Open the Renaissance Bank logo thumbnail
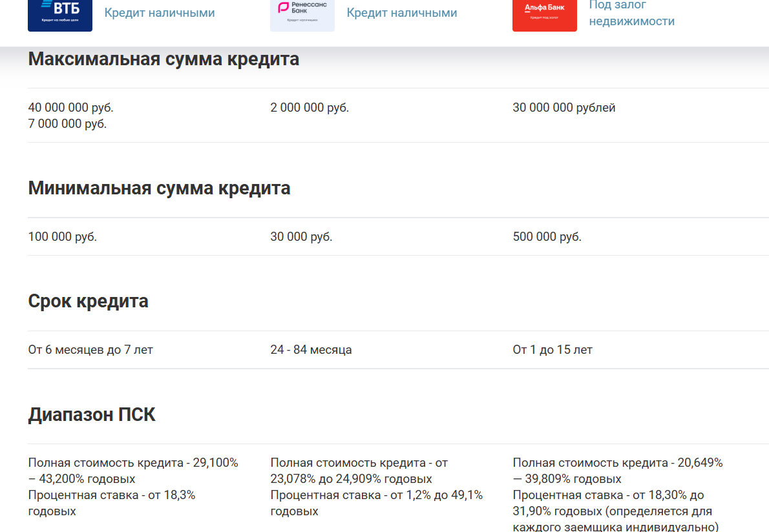The image size is (769, 532). click(x=302, y=15)
